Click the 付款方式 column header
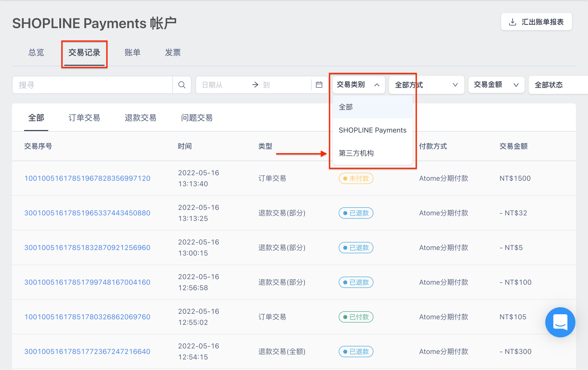 tap(433, 146)
